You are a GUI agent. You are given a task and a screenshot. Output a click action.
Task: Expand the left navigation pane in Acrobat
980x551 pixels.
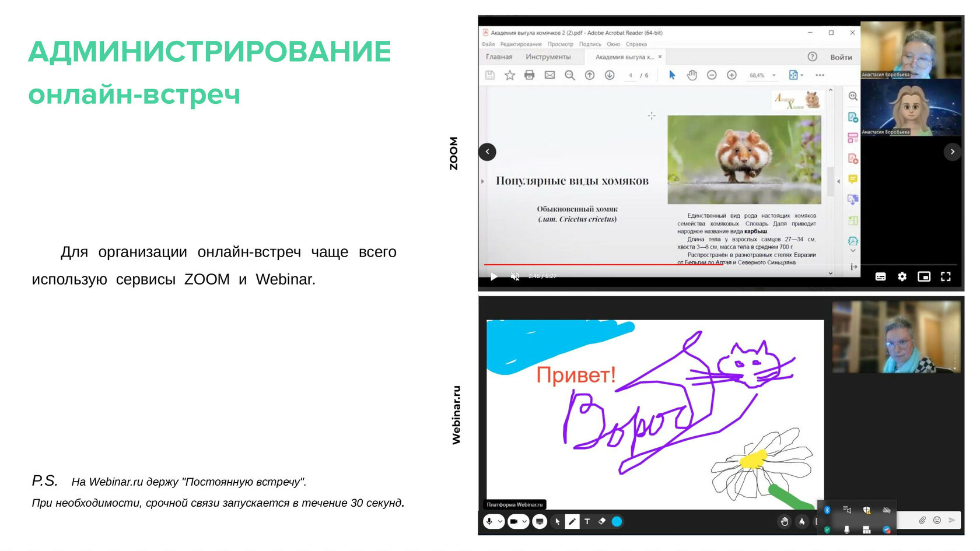482,181
